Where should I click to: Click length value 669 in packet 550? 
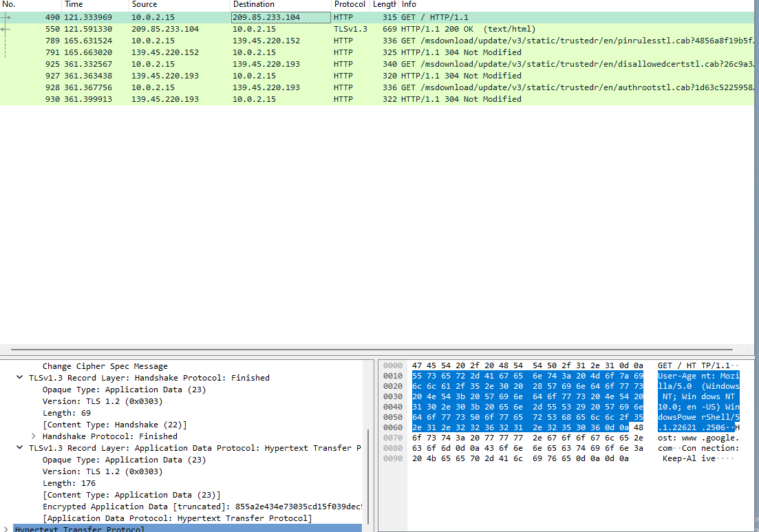[389, 29]
